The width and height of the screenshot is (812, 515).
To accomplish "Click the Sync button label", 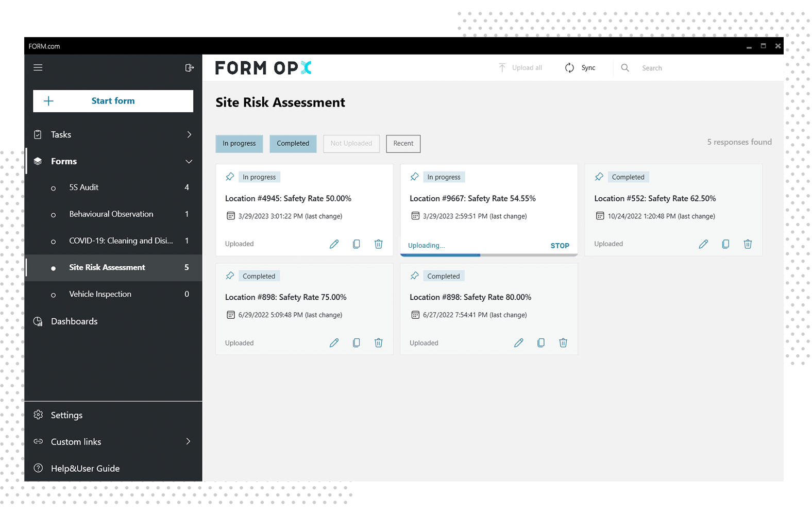I will [x=588, y=68].
